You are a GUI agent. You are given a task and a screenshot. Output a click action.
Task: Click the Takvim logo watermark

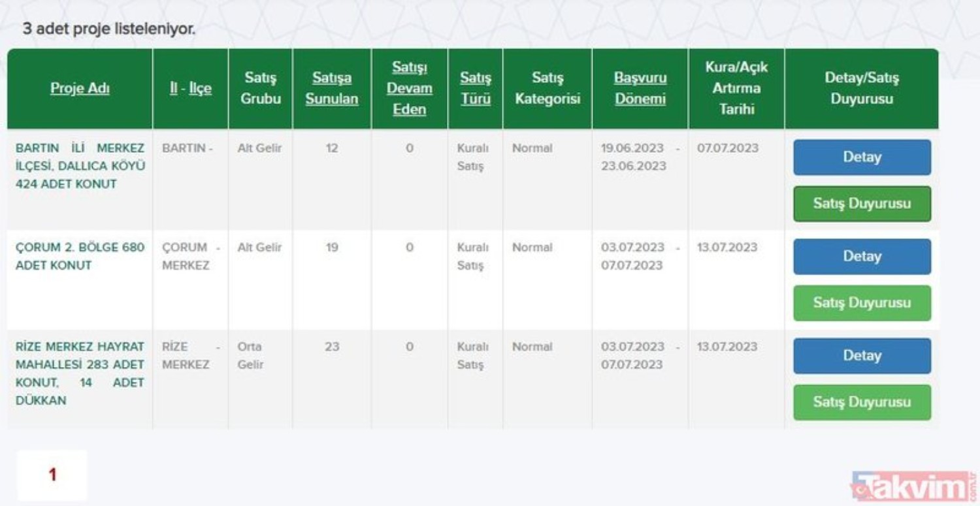(x=912, y=488)
